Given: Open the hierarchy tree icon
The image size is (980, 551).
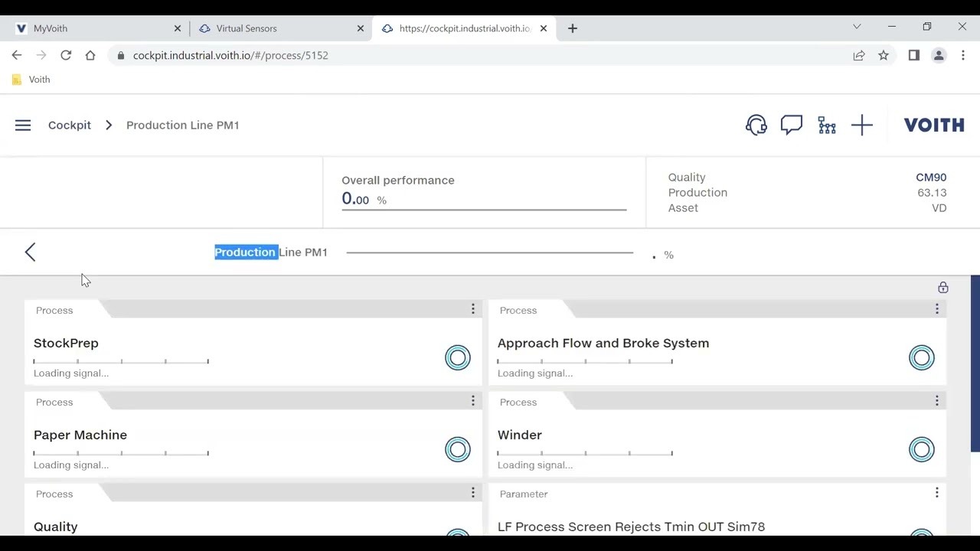Looking at the screenshot, I should point(827,125).
